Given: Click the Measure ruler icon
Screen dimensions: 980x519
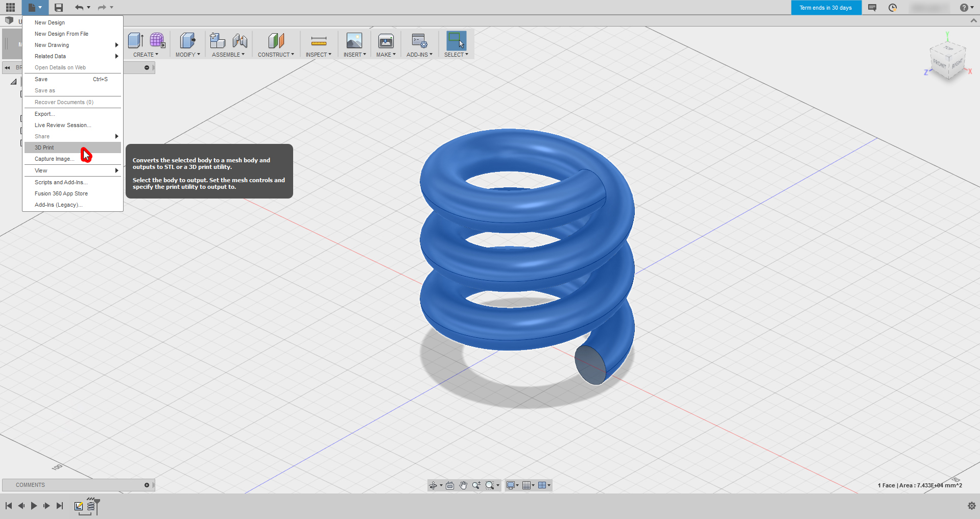Looking at the screenshot, I should pyautogui.click(x=319, y=41).
